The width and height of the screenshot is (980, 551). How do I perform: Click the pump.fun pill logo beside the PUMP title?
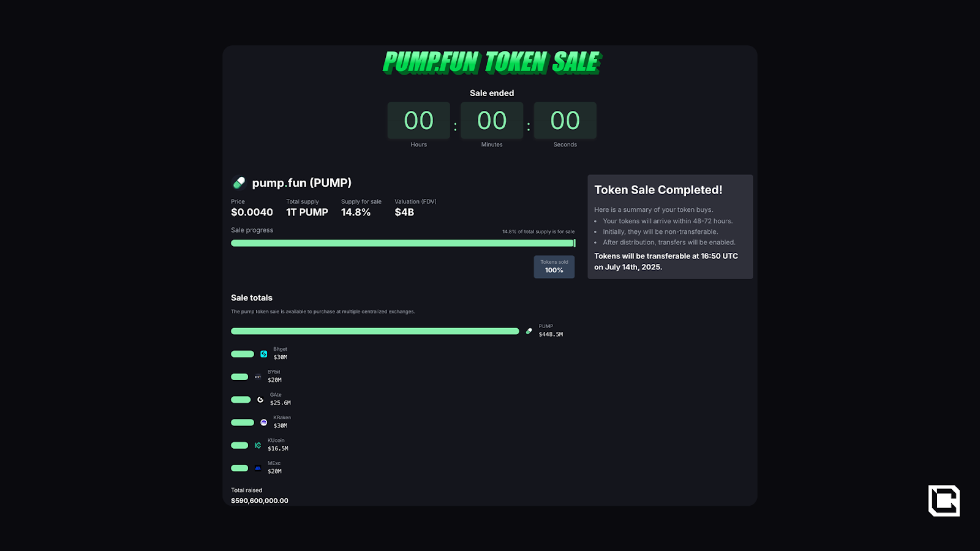[x=239, y=182]
